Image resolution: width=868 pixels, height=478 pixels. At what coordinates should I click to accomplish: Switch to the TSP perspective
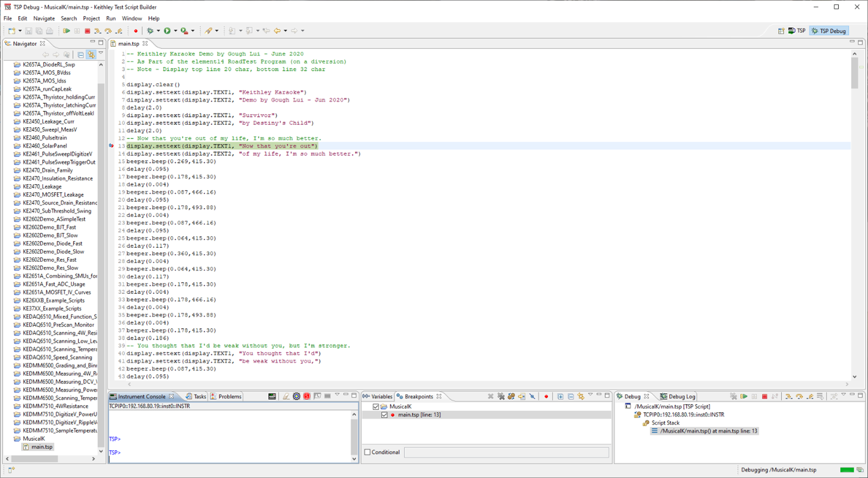pyautogui.click(x=796, y=31)
